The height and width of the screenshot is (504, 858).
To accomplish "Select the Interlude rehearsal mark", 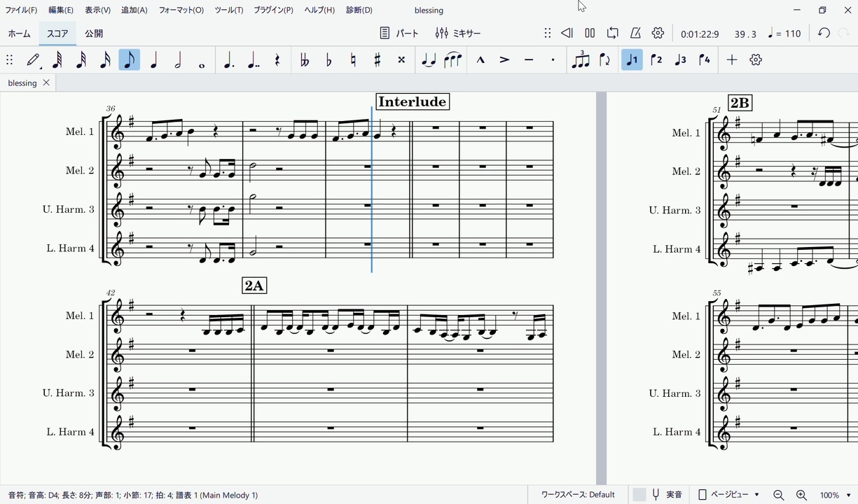I will pos(413,102).
